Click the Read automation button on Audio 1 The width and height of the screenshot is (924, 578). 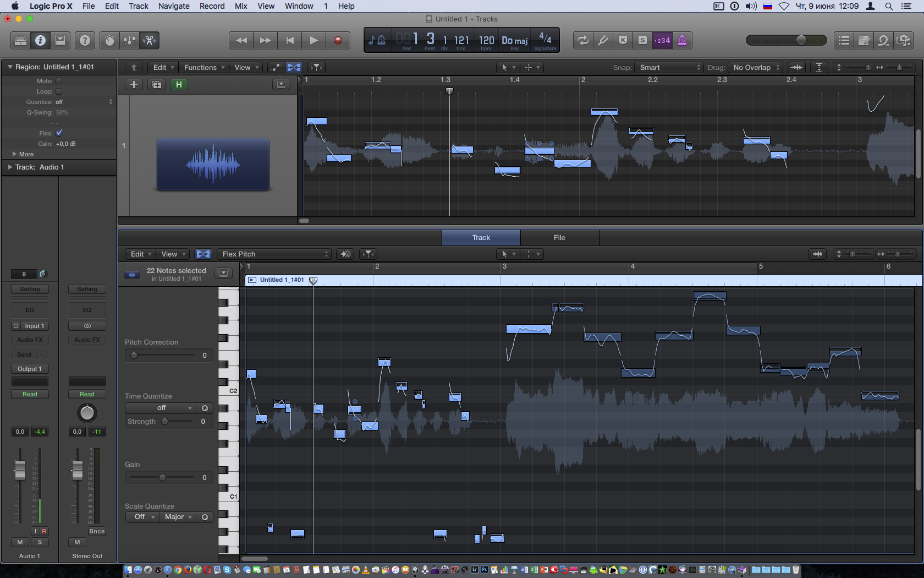tap(30, 394)
